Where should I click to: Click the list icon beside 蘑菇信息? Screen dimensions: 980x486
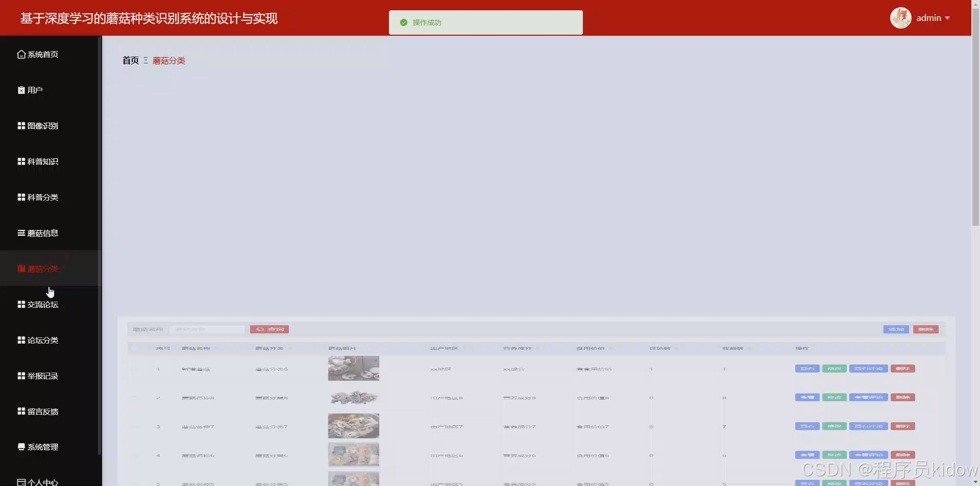point(21,233)
